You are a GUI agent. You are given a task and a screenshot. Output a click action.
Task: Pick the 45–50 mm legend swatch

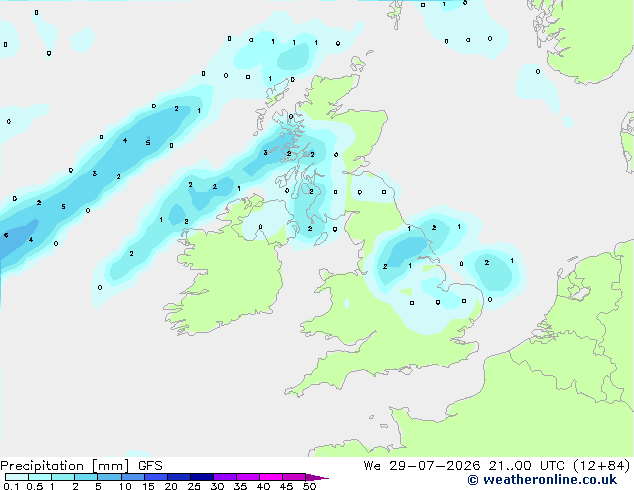pyautogui.click(x=294, y=477)
